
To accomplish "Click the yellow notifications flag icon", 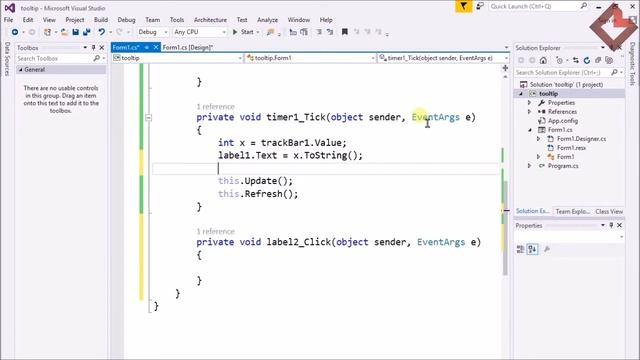I will pos(464,6).
